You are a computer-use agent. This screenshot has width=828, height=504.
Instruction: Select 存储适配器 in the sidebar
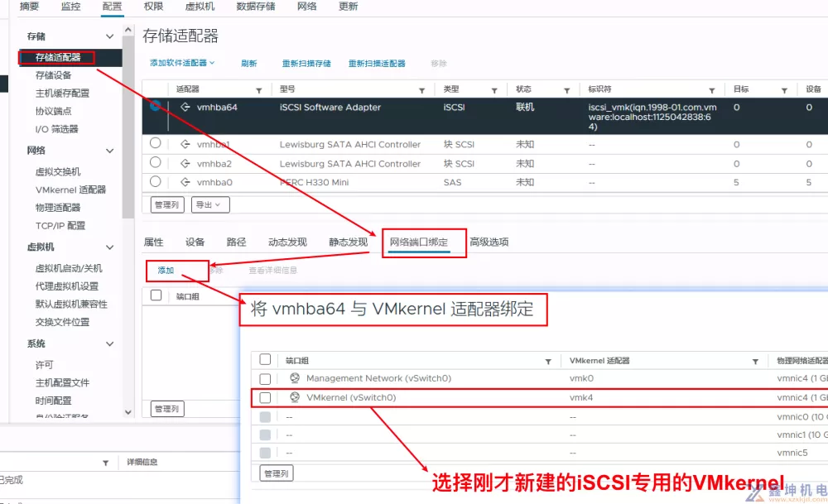pos(58,57)
